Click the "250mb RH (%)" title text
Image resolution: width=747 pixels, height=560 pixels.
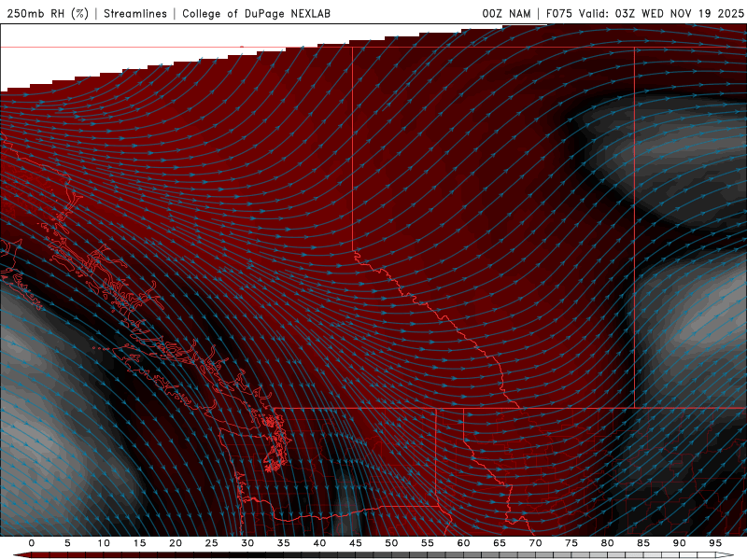(49, 13)
